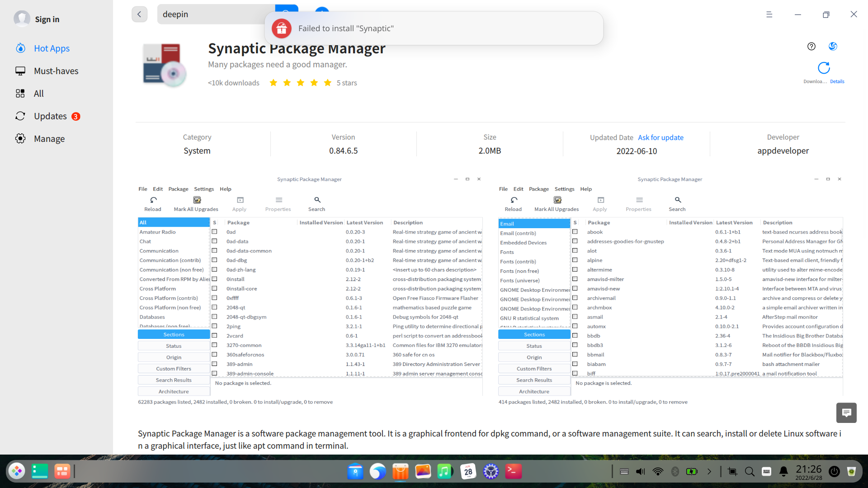Expand the tray with the arrow chevron

click(x=709, y=472)
